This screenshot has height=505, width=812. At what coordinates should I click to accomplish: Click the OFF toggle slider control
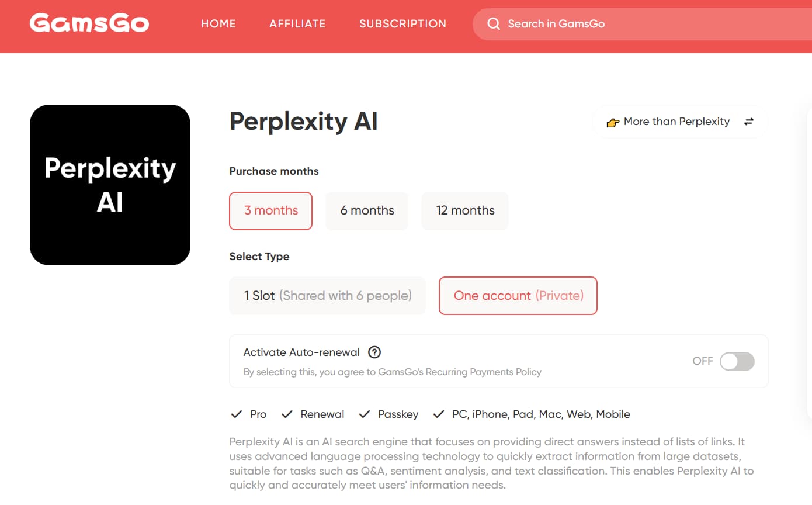pyautogui.click(x=737, y=361)
